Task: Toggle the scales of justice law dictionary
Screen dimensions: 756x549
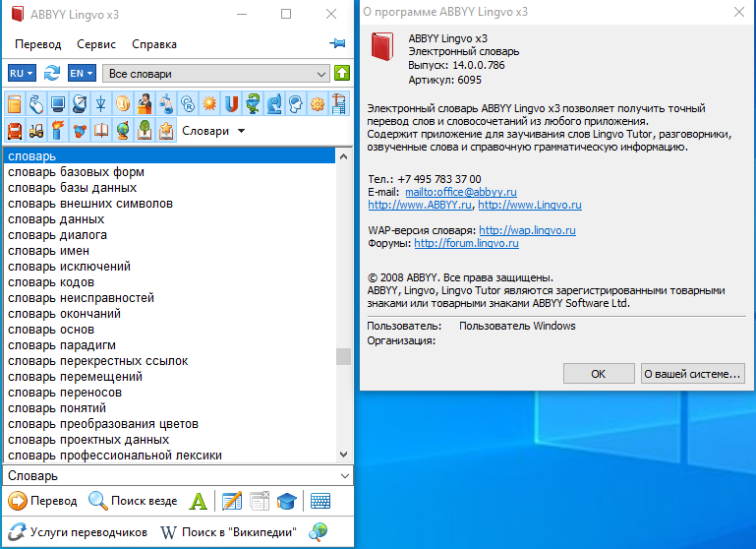Action: pos(166,103)
